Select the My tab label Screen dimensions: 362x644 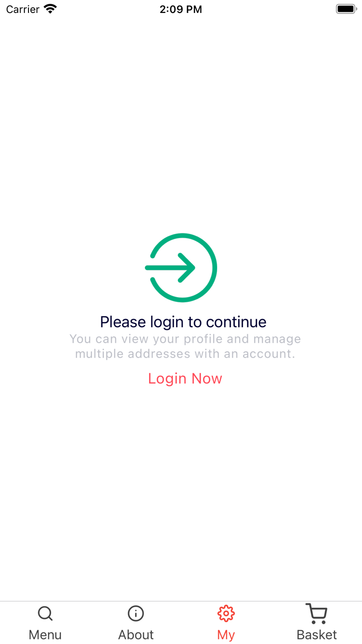tap(226, 635)
